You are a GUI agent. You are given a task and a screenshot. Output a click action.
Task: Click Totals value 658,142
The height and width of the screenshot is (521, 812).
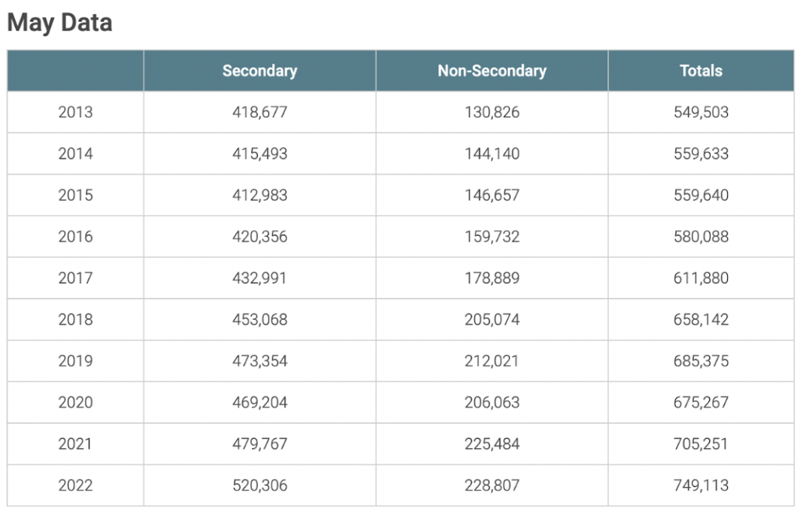[x=701, y=320]
